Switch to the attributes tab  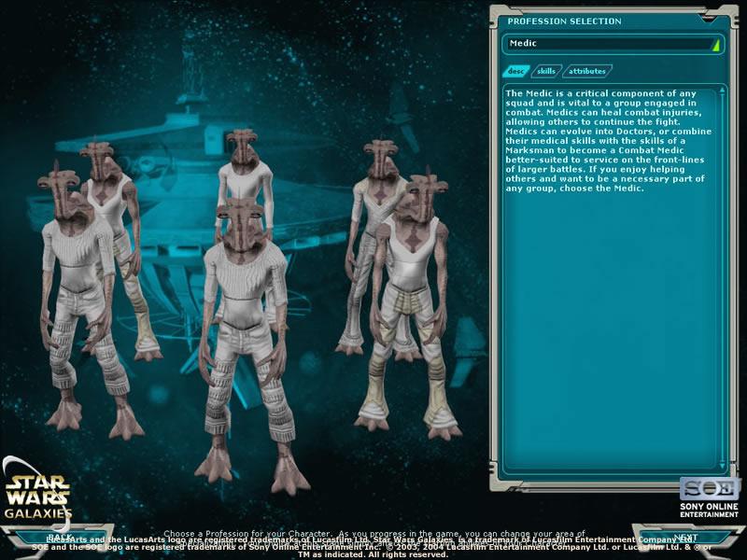point(587,71)
